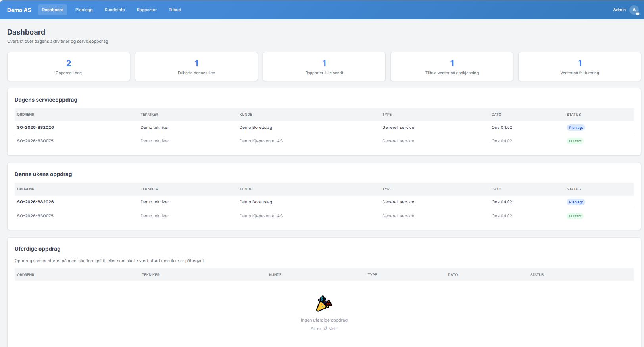644x347 pixels.
Task: Click KUNDE header in Dagens serviceoppdrag table
Action: [246, 115]
